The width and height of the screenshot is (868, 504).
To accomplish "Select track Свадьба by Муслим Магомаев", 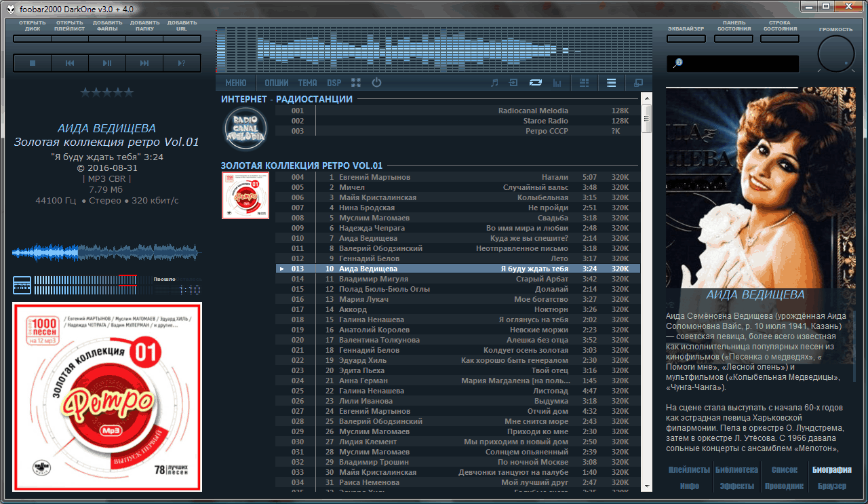I will pyautogui.click(x=458, y=218).
